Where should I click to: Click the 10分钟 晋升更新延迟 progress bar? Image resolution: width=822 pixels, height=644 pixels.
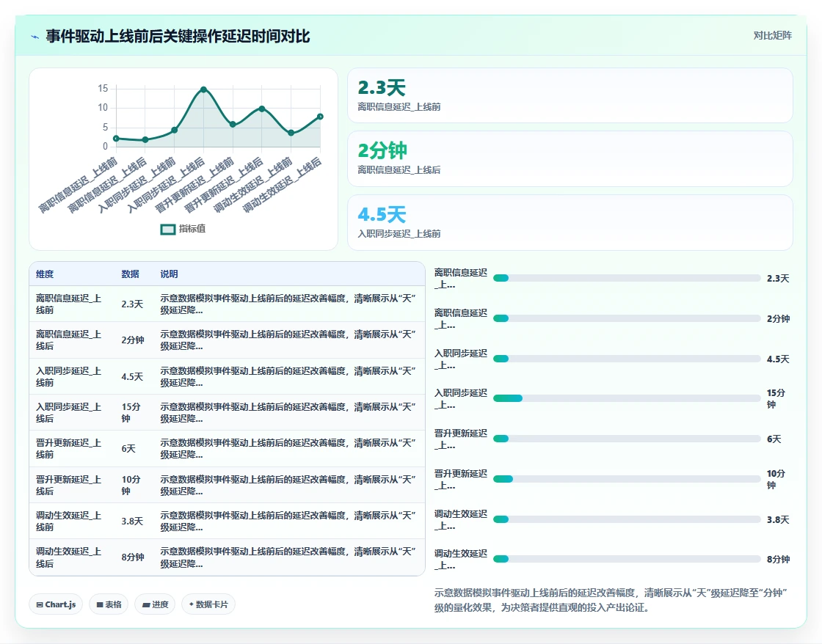[627, 479]
